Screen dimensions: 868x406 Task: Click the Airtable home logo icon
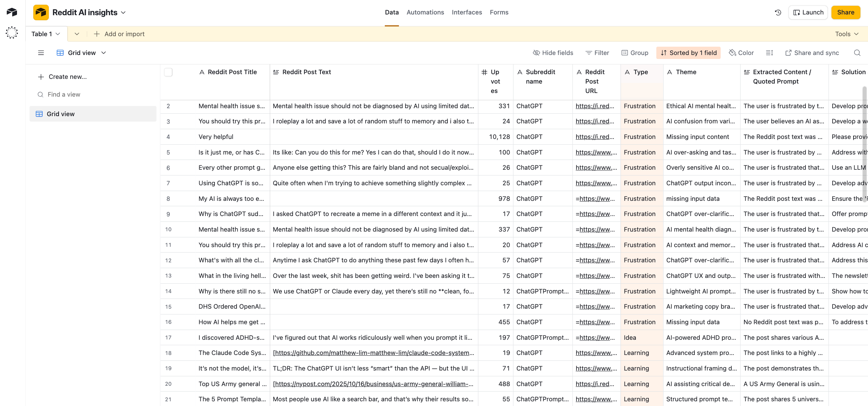click(12, 12)
